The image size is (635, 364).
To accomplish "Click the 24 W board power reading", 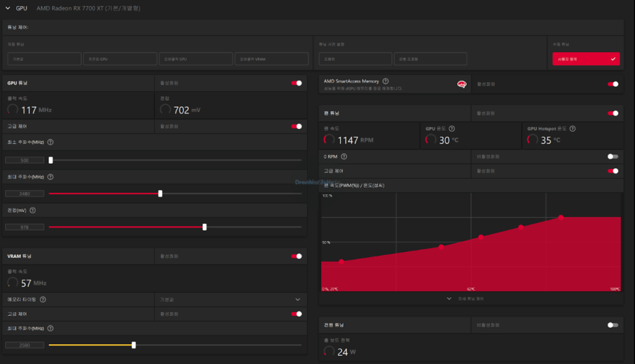I will pyautogui.click(x=346, y=352).
